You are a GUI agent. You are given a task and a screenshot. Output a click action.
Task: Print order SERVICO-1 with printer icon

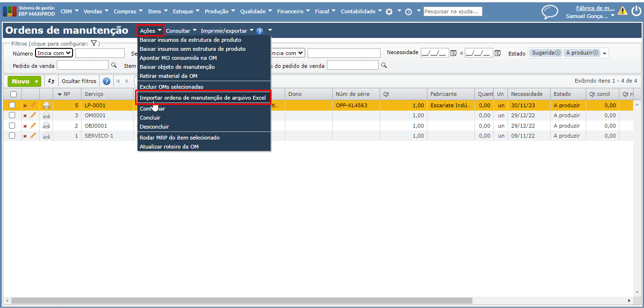[x=46, y=136]
